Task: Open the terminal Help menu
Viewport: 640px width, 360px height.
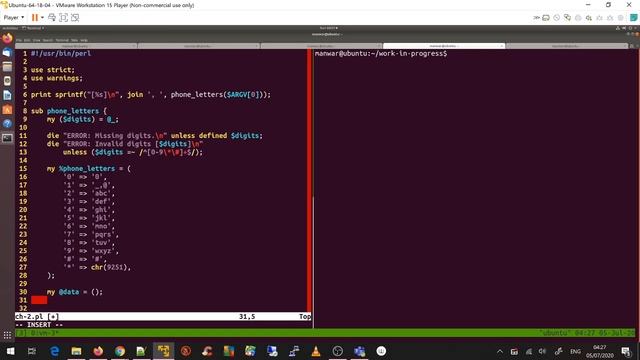Action: point(84,40)
